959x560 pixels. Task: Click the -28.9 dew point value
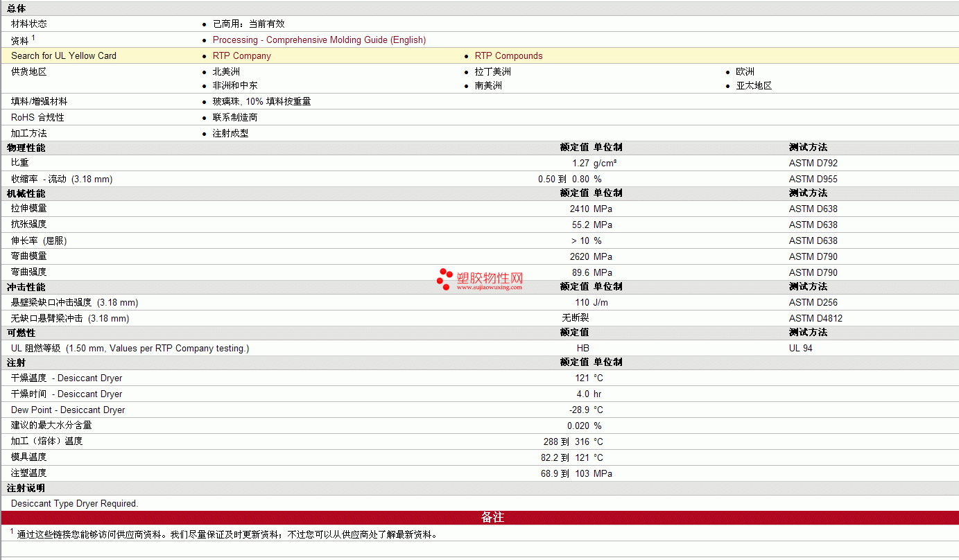579,410
